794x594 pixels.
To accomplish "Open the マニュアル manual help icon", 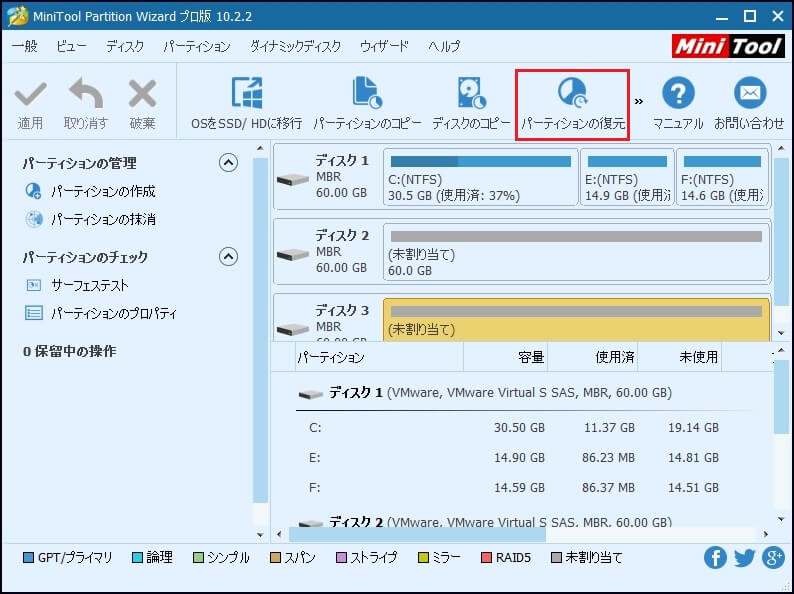I will pyautogui.click(x=678, y=93).
